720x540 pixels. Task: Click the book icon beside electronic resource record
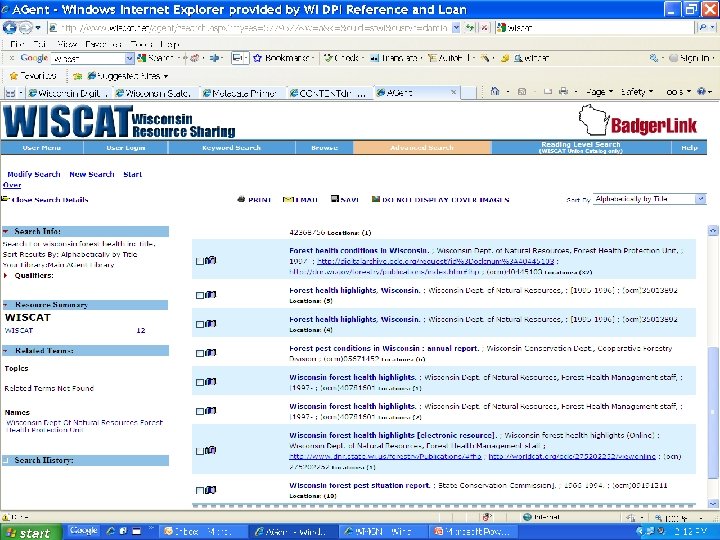210,450
